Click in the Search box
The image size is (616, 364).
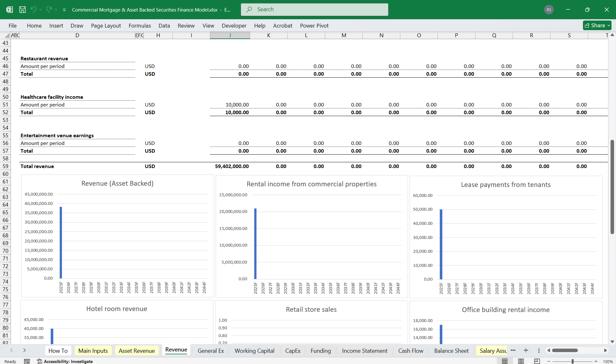click(314, 10)
